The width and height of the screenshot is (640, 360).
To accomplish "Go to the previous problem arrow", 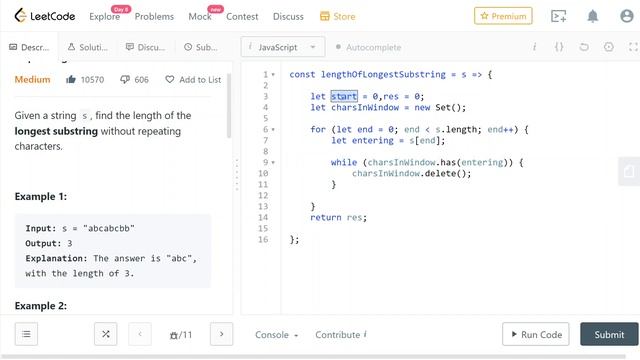I will 140,334.
